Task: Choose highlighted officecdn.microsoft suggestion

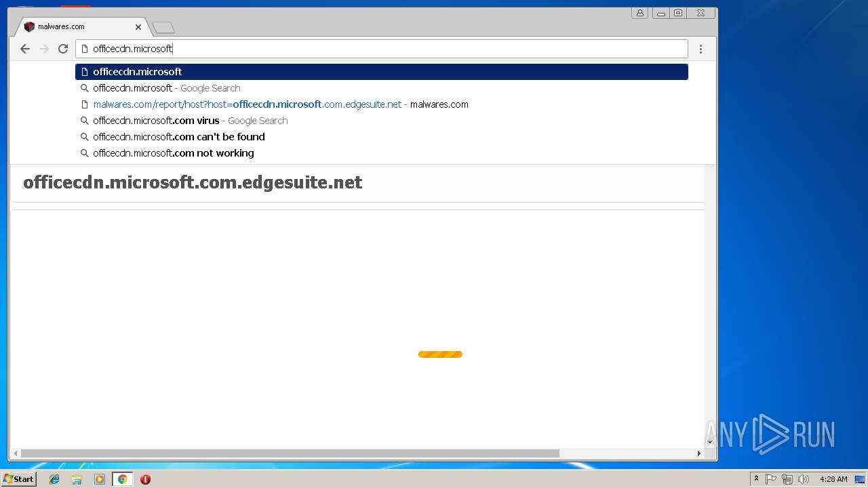Action: coord(382,72)
